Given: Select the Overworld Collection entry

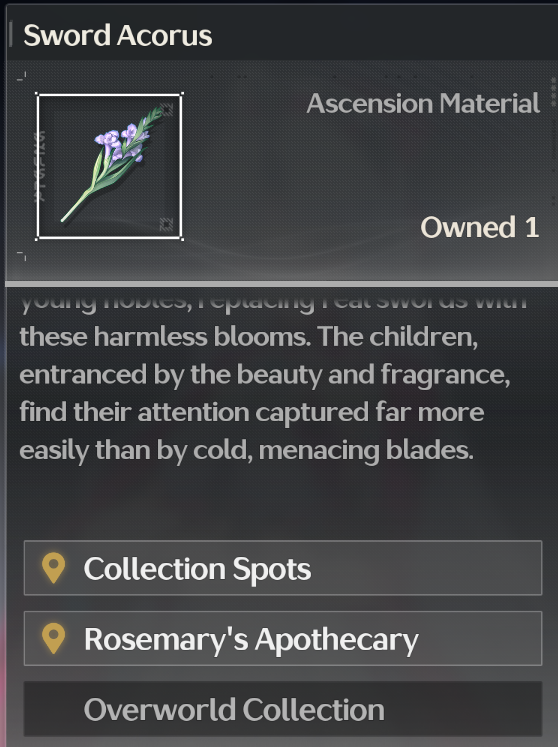Looking at the screenshot, I should (x=283, y=709).
